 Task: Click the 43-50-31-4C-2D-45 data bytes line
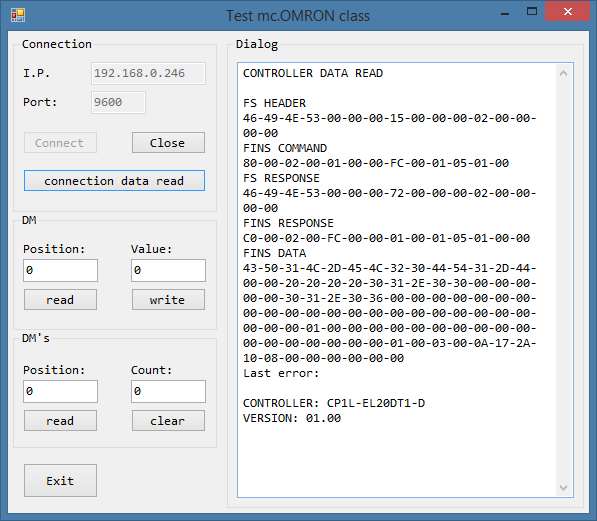tap(389, 268)
